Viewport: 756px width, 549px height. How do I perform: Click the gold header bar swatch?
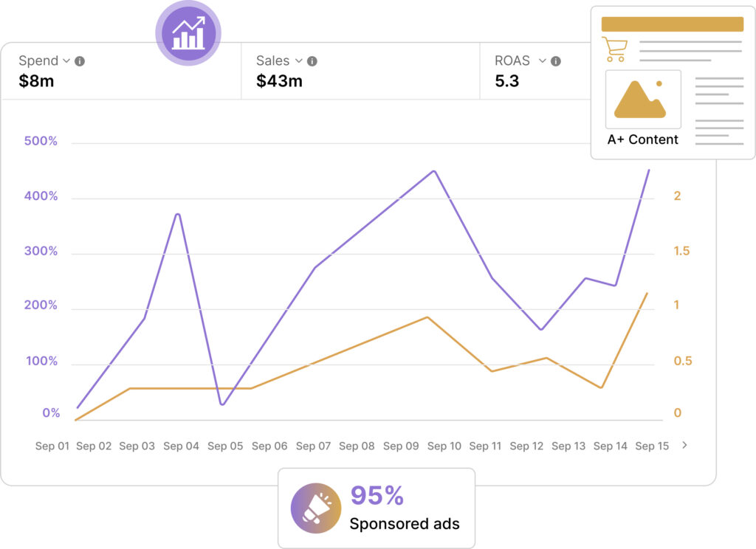coord(672,24)
